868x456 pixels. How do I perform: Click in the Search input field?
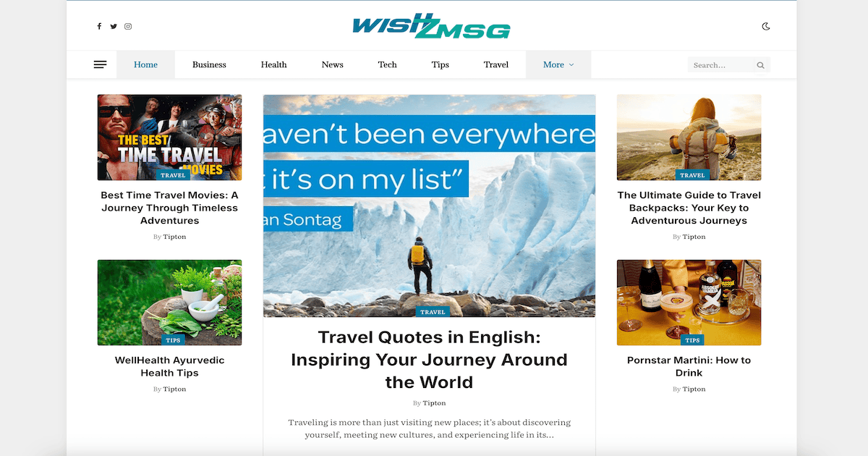pyautogui.click(x=722, y=65)
